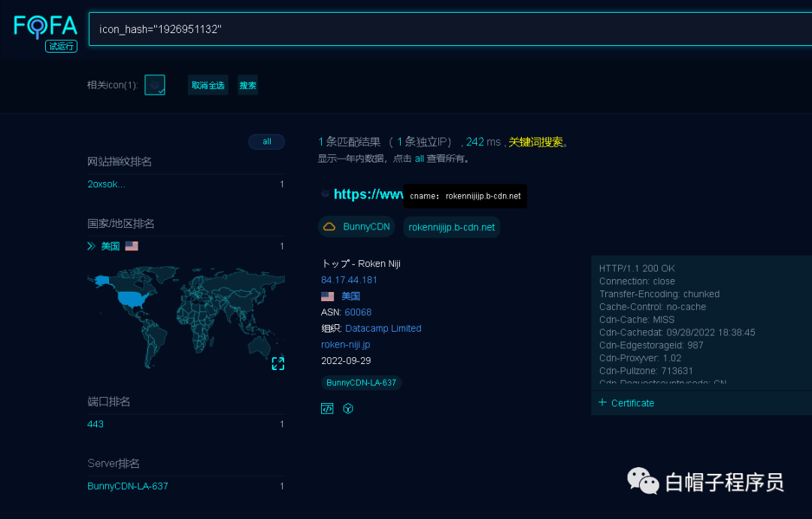
Task: Filter by port 443
Action: [95, 423]
